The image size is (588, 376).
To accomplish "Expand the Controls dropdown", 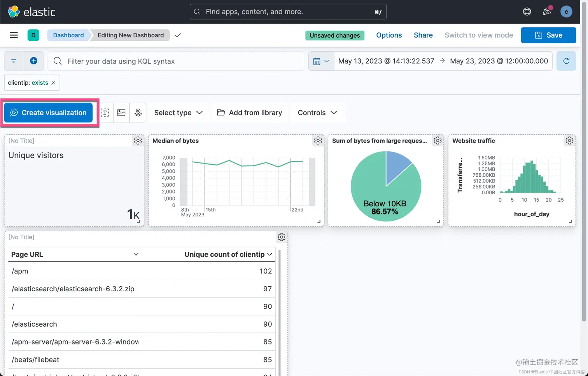I will (x=317, y=113).
